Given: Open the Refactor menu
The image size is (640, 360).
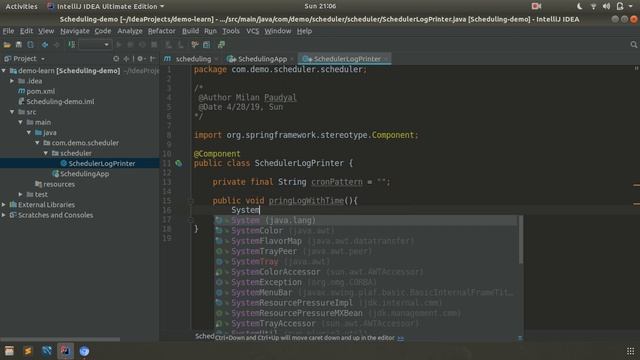Looking at the screenshot, I should [162, 31].
